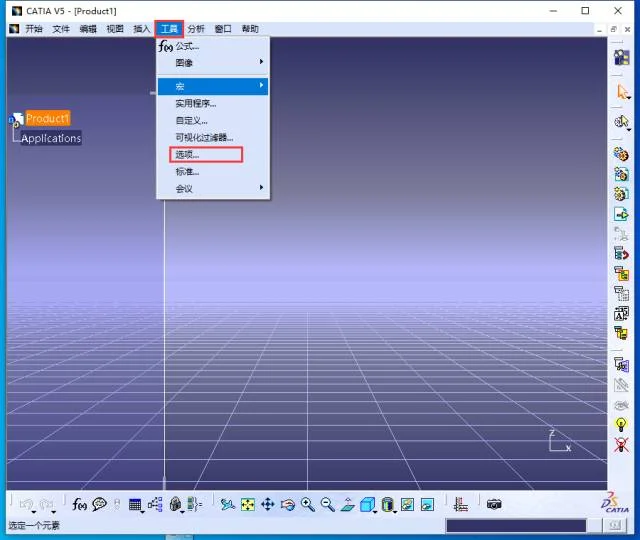
Task: Click the power input field in status bar
Action: click(x=516, y=525)
